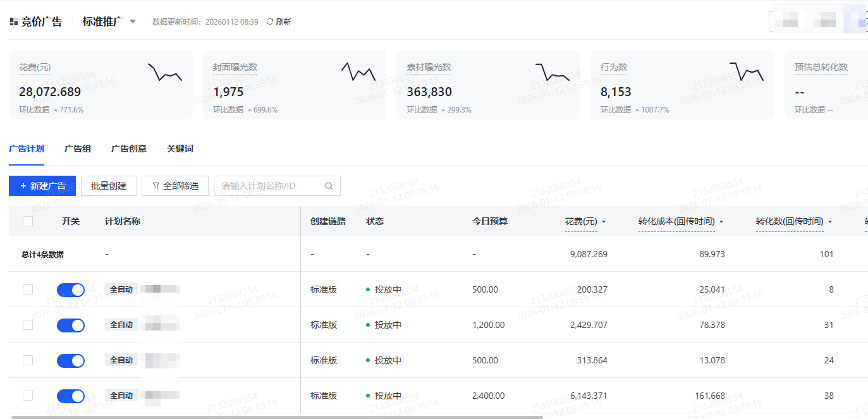Image resolution: width=868 pixels, height=419 pixels.
Task: Click the horizontal scrollbar at table bottom
Action: tap(277, 416)
